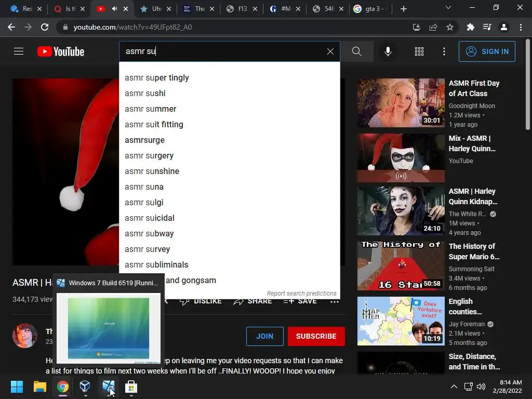Click the address bar URL field
The height and width of the screenshot is (399, 532).
(x=234, y=27)
